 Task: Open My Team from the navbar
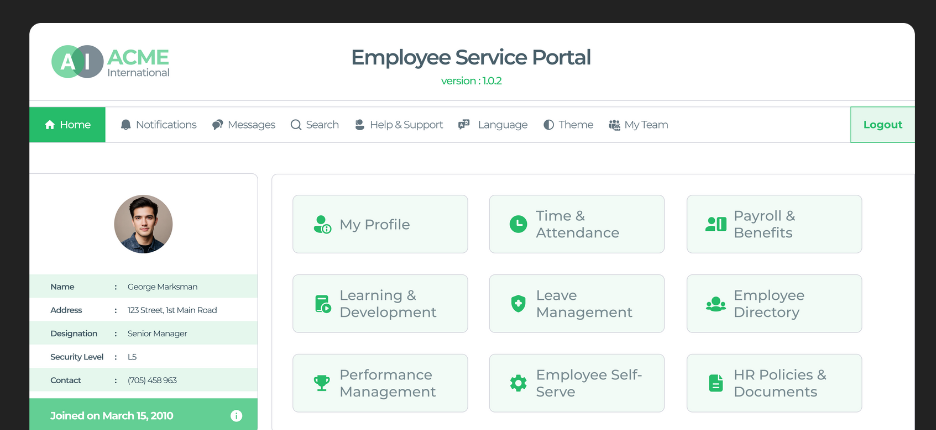pyautogui.click(x=638, y=125)
